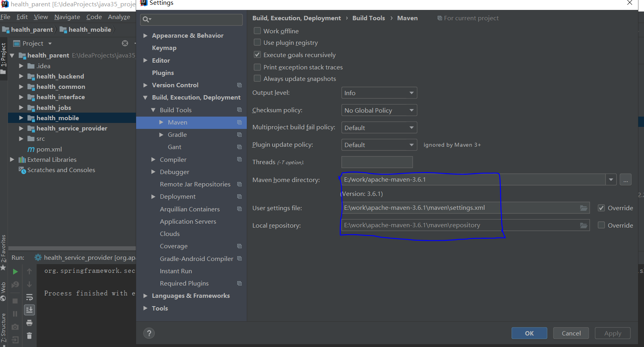
Task: Toggle soft-wrap in the Run console
Action: tap(29, 297)
